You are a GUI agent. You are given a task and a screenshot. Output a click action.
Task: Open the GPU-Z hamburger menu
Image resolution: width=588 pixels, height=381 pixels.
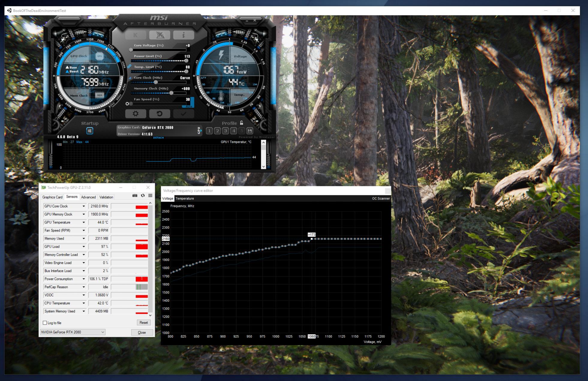coord(150,196)
